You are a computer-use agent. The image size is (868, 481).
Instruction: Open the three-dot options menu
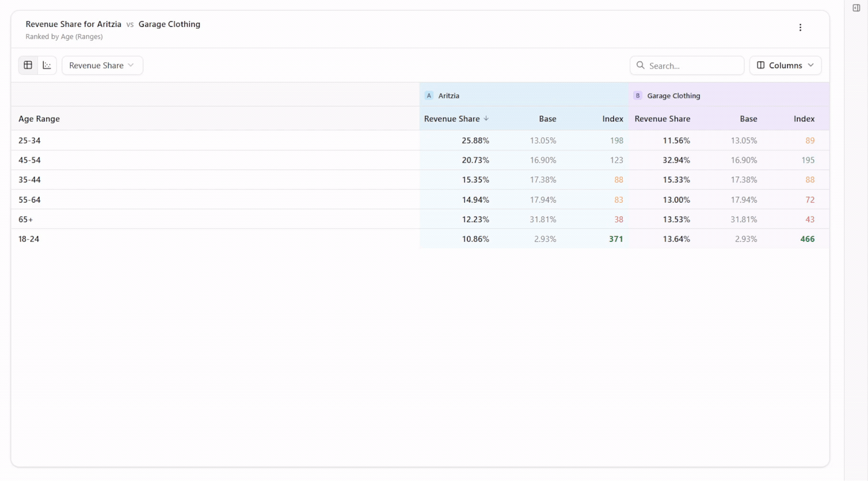point(800,28)
